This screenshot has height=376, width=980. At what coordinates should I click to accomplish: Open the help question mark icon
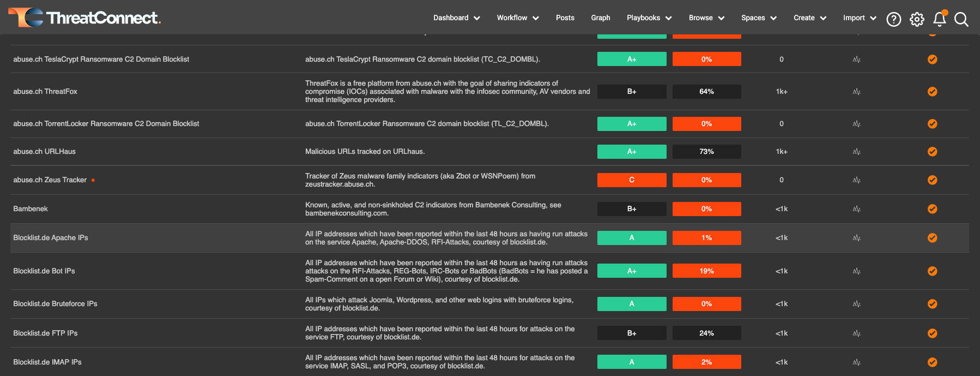point(894,20)
